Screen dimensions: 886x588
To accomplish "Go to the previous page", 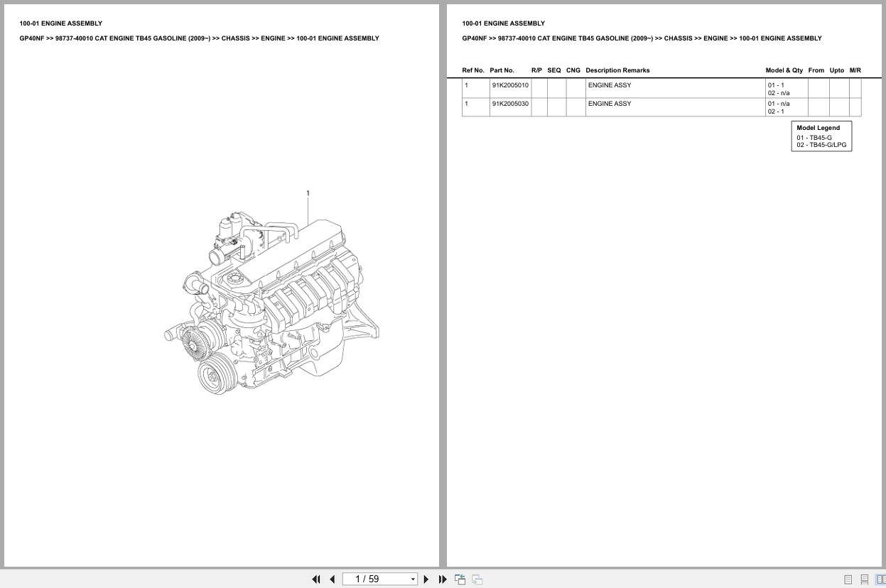I will point(332,579).
